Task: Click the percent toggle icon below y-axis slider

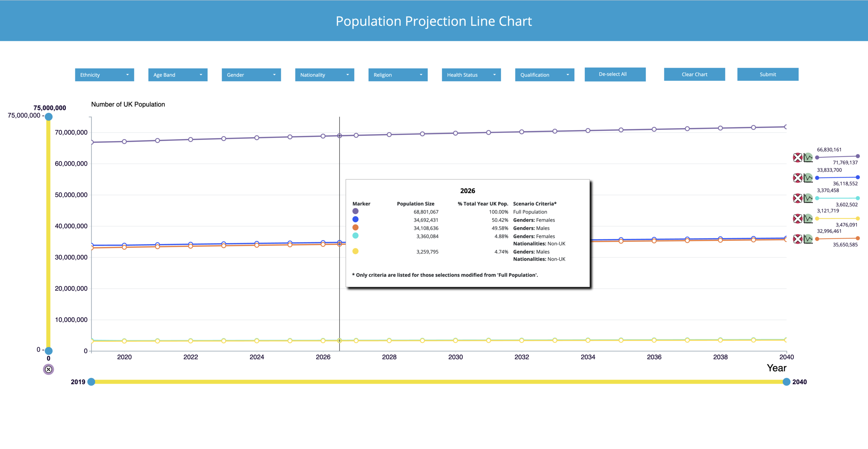Action: click(x=48, y=369)
